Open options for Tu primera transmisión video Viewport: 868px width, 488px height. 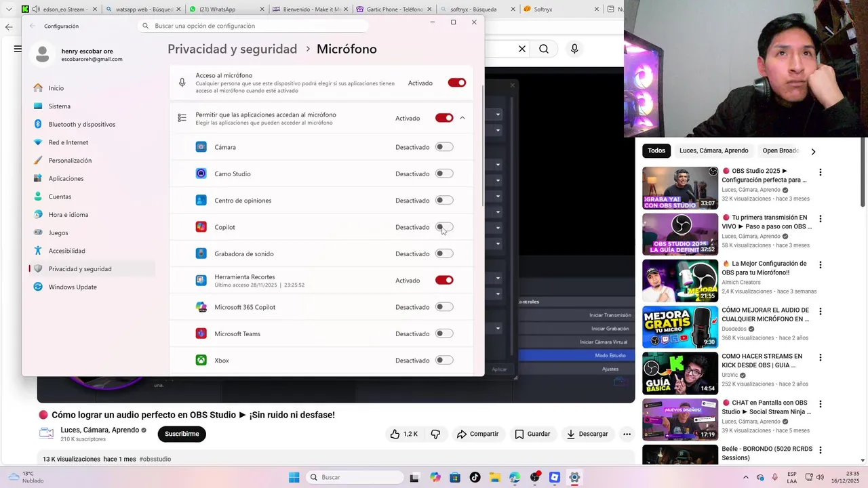click(x=821, y=219)
